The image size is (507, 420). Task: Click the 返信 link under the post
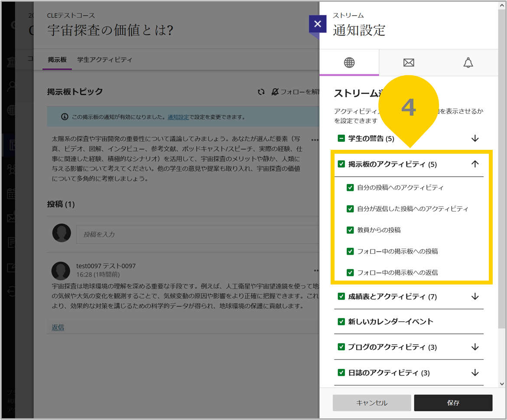58,327
